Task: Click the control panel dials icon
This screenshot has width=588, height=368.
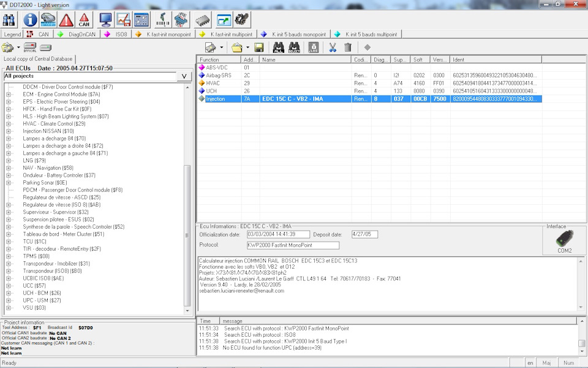Action: 141,20
